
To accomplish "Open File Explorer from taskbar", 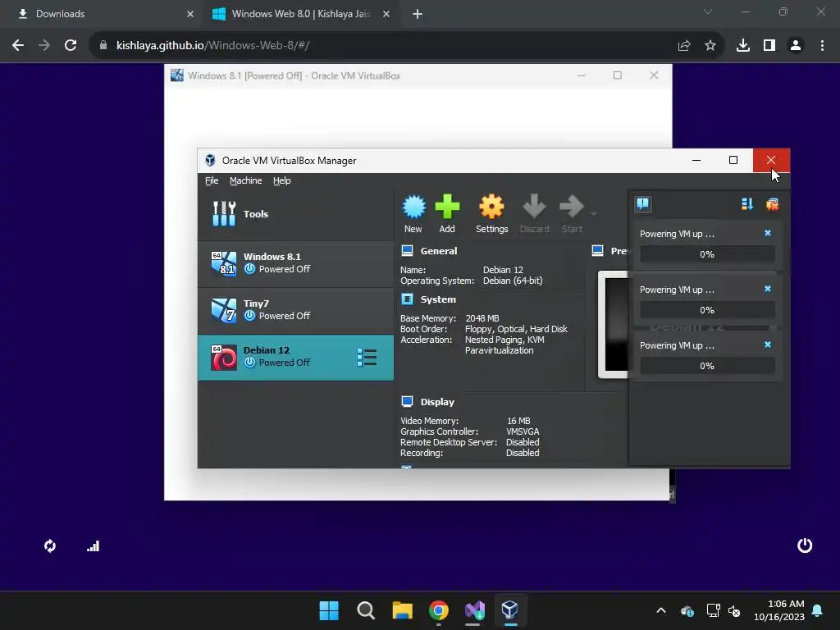I will coord(402,610).
